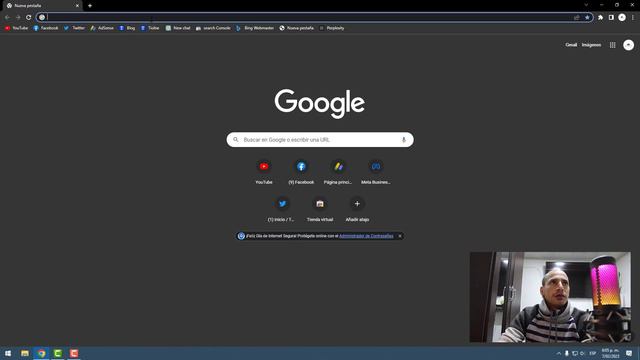Open Imágenes link in the header
The height and width of the screenshot is (360, 640).
pos(591,45)
